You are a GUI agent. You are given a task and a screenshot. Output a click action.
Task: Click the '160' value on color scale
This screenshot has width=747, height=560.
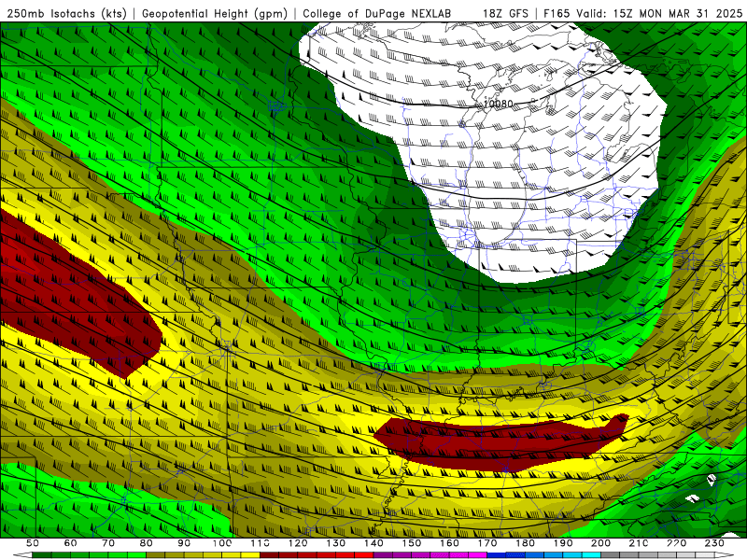(x=449, y=543)
